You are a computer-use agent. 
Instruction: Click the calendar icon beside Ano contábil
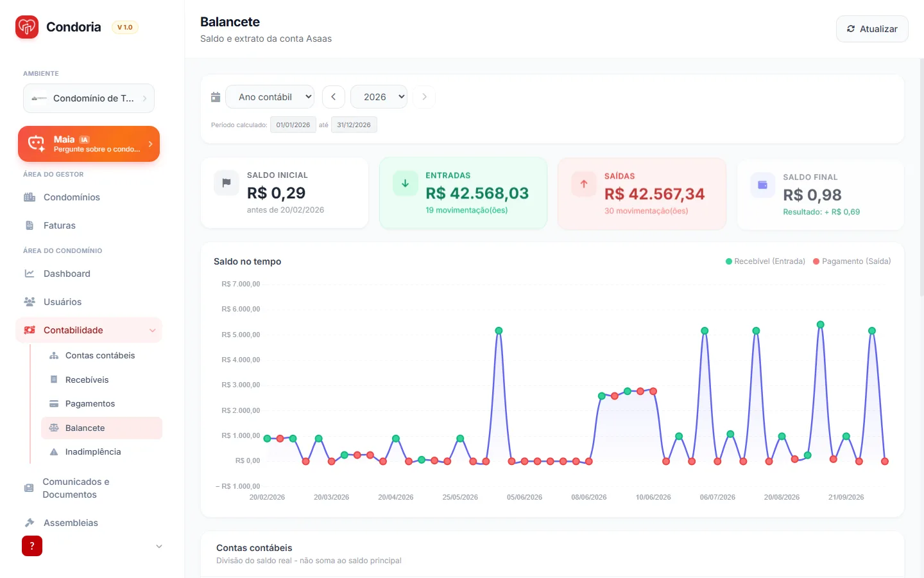[216, 97]
